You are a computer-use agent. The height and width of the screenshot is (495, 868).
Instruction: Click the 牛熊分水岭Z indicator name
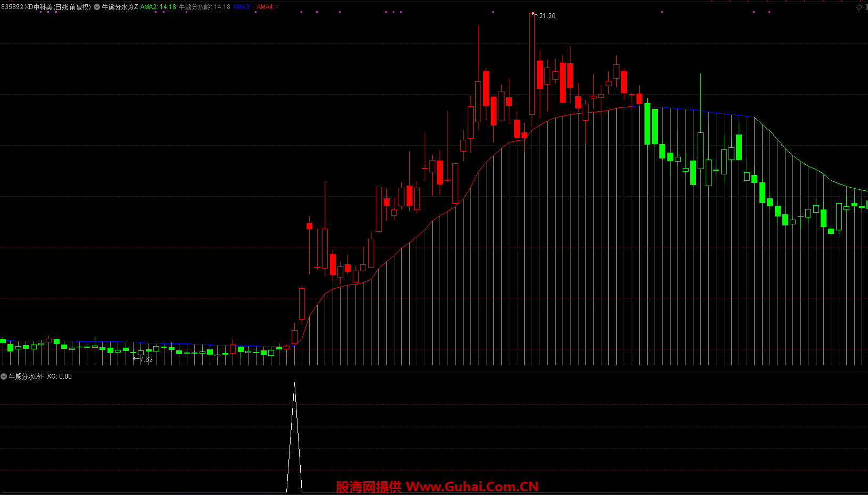pyautogui.click(x=120, y=7)
